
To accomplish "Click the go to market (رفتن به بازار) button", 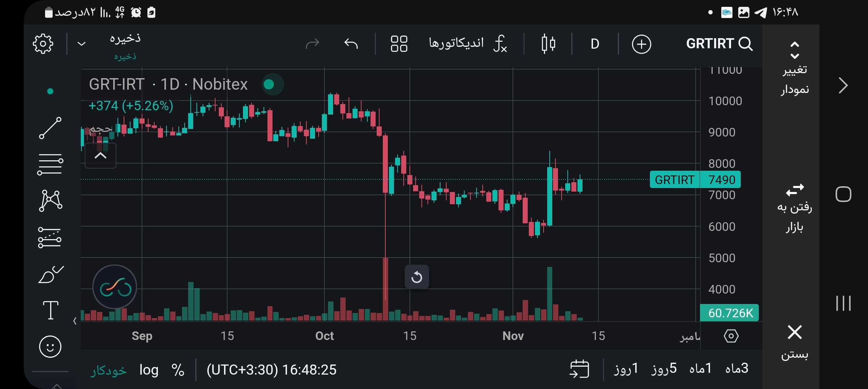I will point(794,208).
